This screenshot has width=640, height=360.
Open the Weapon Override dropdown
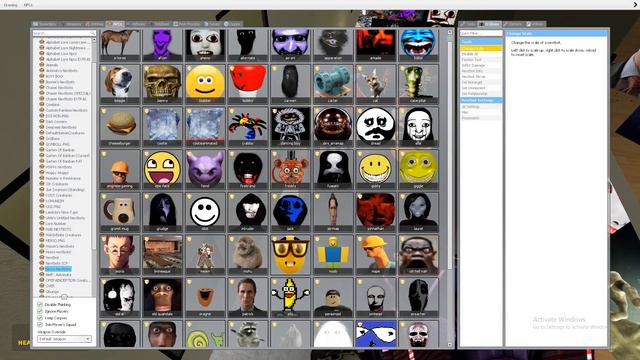64,339
